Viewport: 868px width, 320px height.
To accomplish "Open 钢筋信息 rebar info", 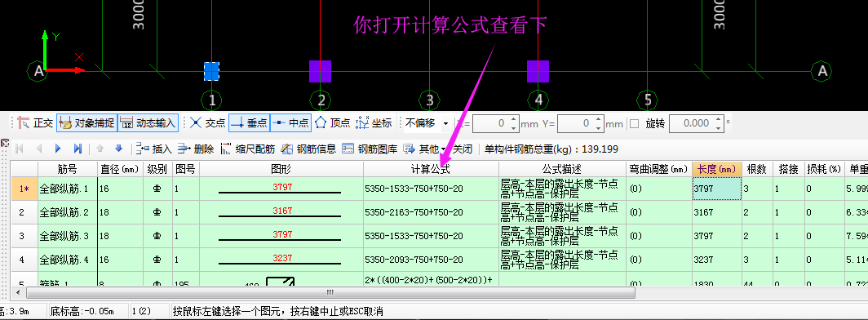I will 309,149.
